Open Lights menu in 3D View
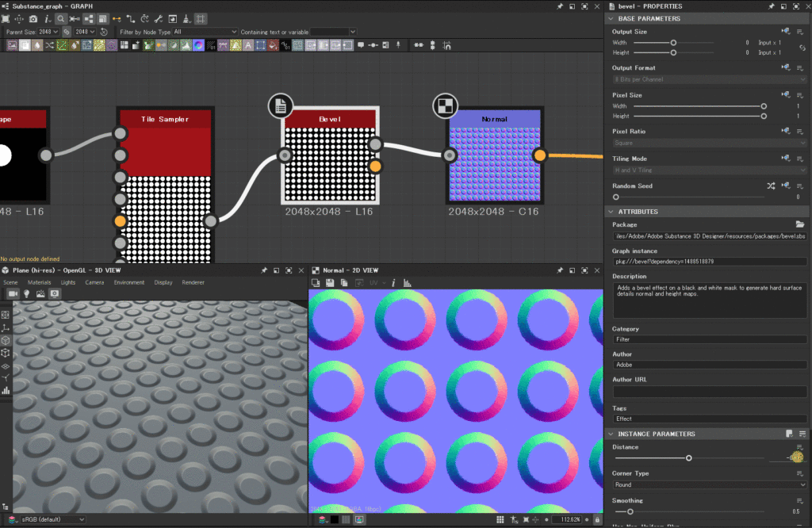 [68, 283]
